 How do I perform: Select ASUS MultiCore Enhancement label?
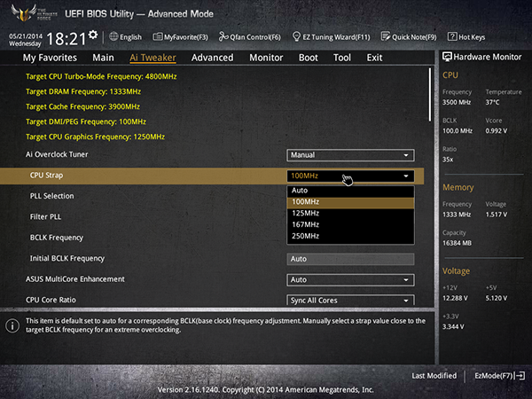[x=75, y=279]
